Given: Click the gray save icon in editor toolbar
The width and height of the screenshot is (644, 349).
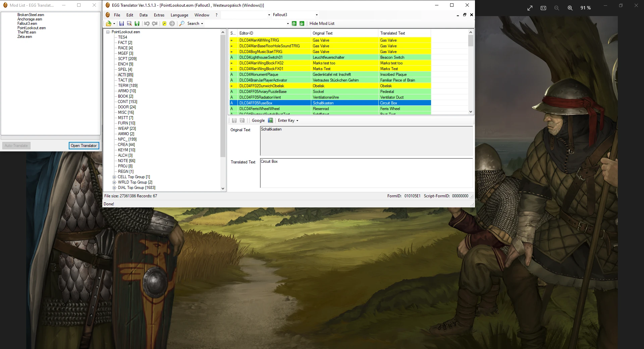Looking at the screenshot, I should point(234,120).
